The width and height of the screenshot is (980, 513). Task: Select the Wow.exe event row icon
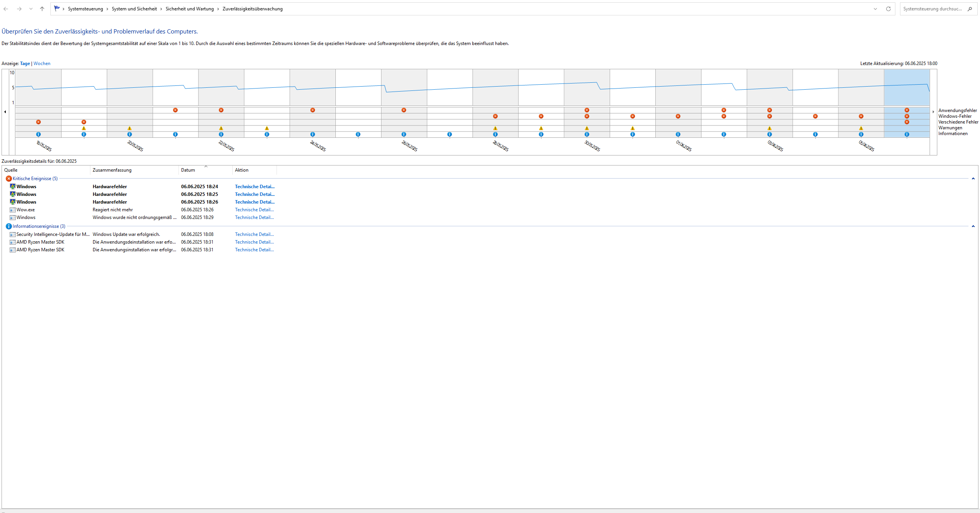pos(13,210)
